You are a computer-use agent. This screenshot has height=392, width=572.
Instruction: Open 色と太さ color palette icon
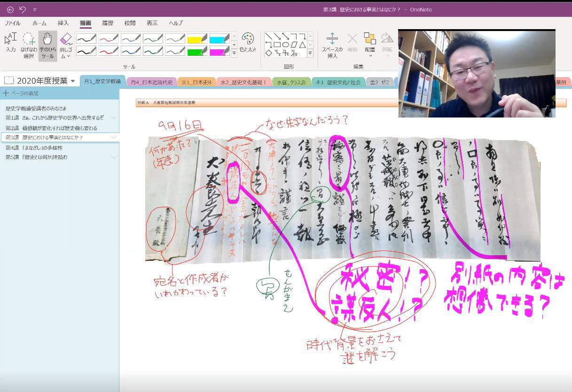248,41
